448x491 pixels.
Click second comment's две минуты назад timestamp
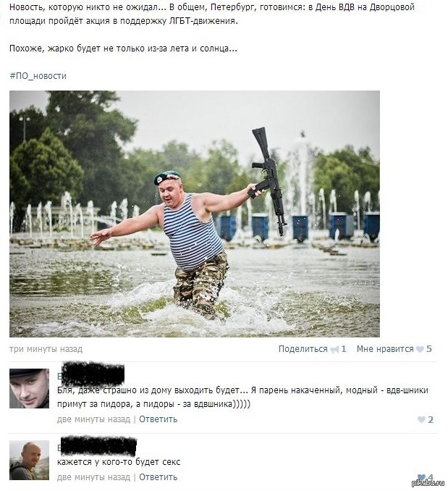pos(93,477)
